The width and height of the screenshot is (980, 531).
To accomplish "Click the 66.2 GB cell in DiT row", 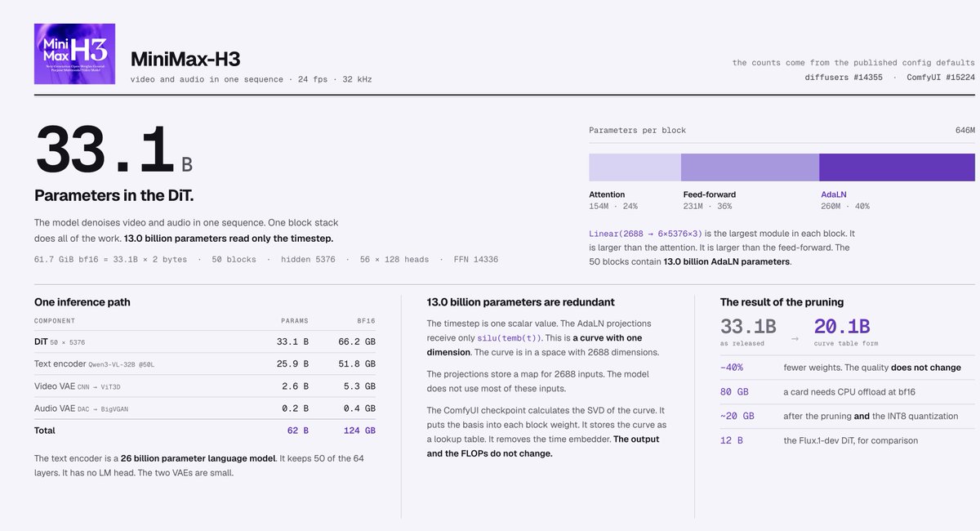I will (359, 341).
